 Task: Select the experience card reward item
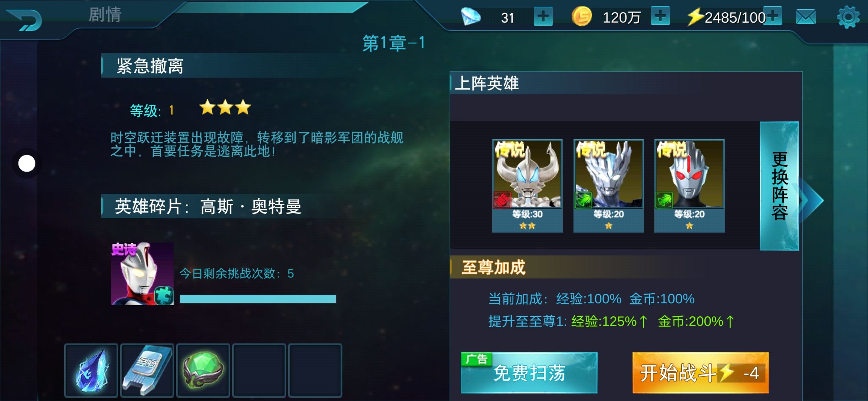point(147,370)
